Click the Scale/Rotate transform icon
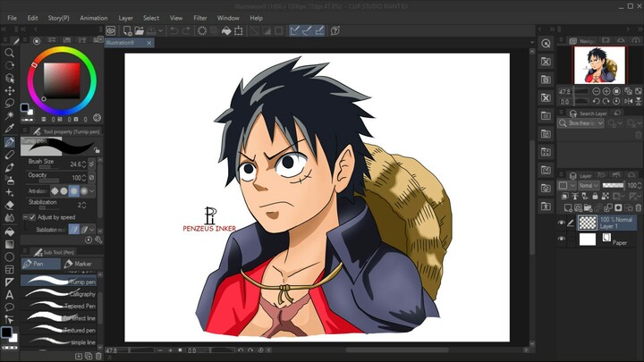Viewport: 644px width, 362px height. (x=238, y=30)
